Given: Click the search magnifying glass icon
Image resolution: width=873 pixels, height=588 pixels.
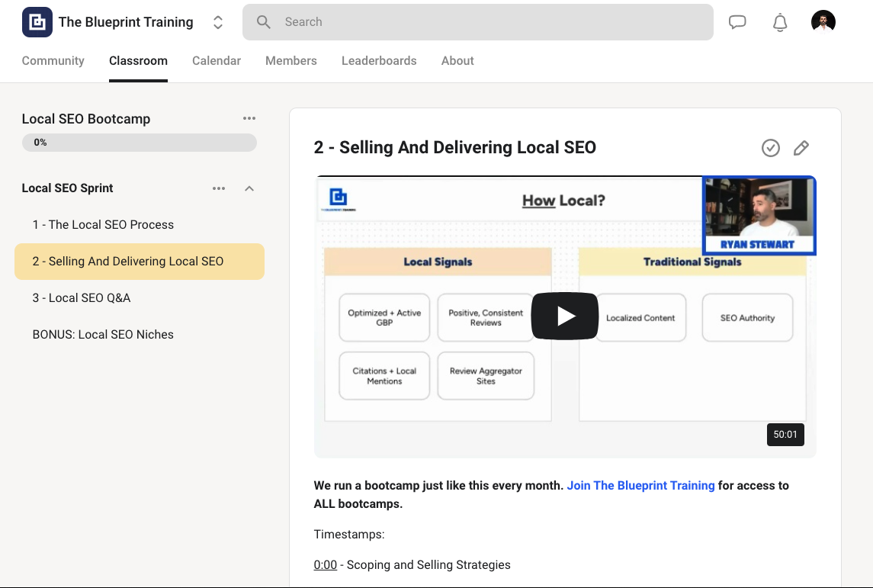Looking at the screenshot, I should click(263, 22).
